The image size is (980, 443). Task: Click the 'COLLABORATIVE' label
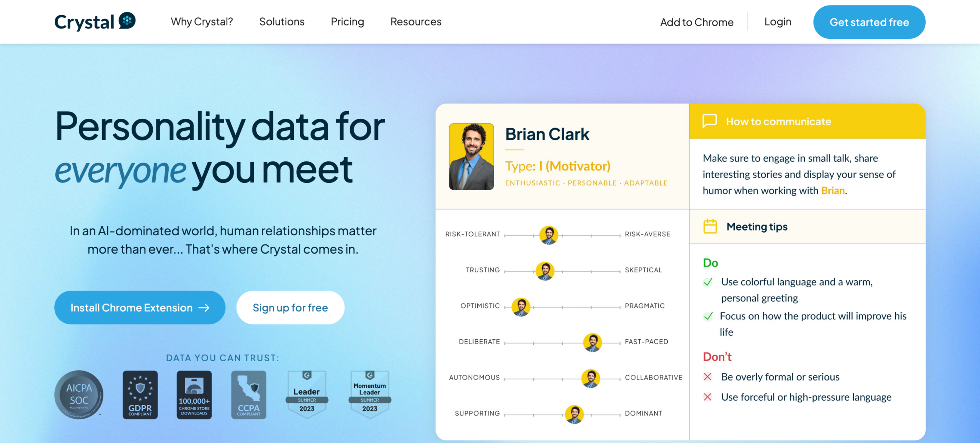[654, 377]
